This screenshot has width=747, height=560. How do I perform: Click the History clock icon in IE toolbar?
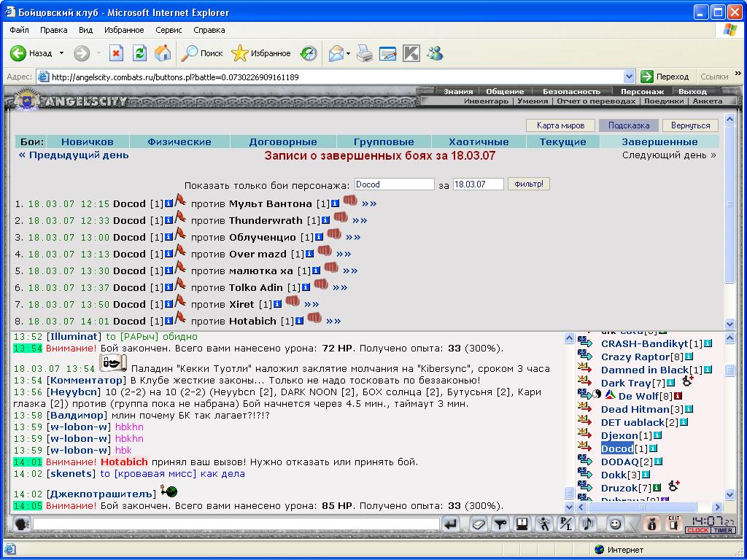coord(309,53)
